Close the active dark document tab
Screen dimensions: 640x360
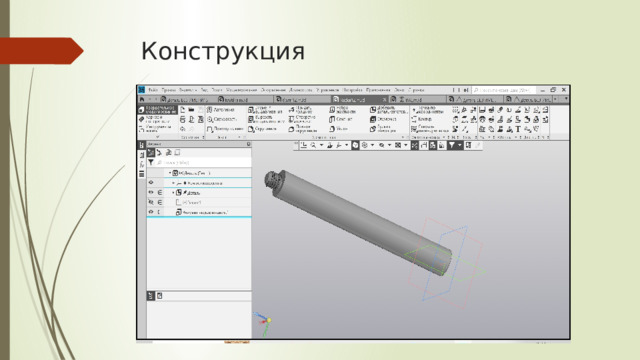384,99
